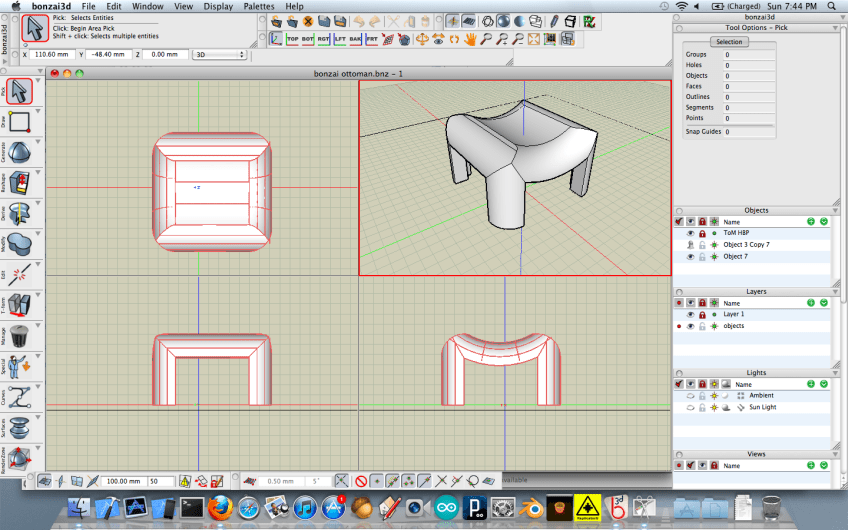The image size is (848, 530).
Task: Click the Blender icon in the dock
Action: (x=531, y=508)
